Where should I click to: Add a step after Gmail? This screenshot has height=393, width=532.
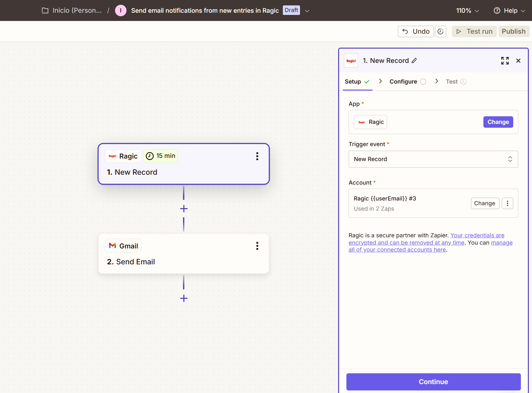[x=184, y=298]
